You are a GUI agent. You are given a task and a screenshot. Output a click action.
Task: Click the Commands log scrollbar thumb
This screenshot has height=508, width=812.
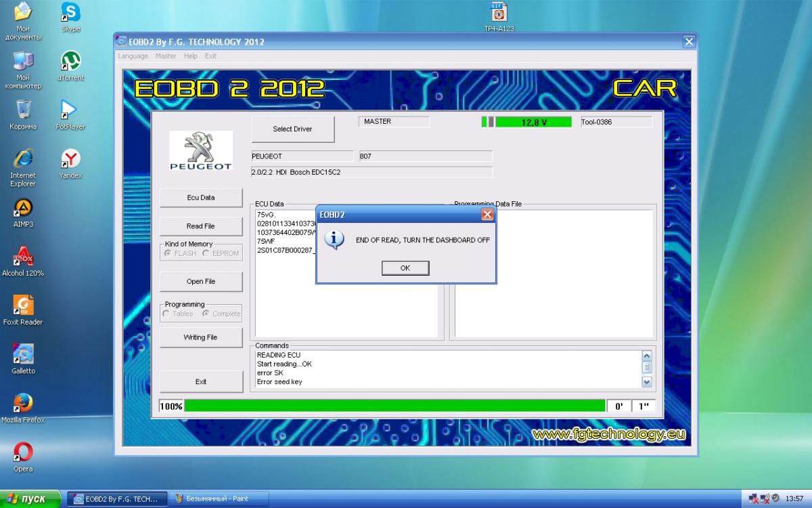click(647, 368)
